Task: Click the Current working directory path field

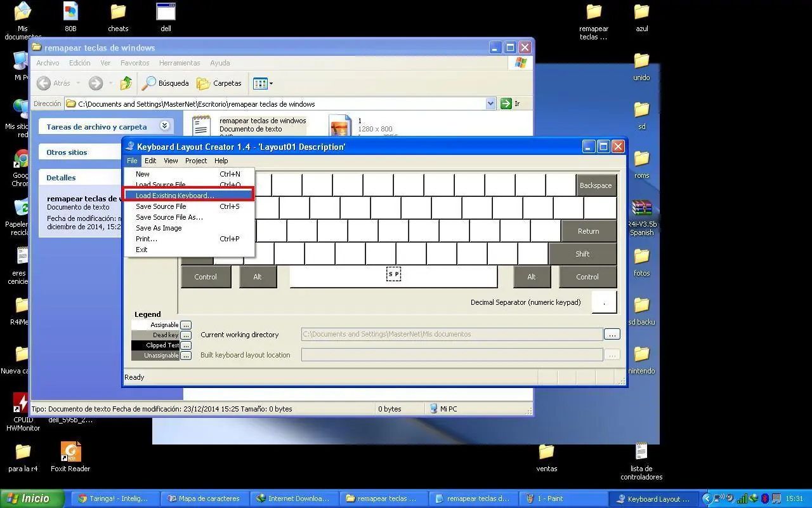Action: click(452, 334)
